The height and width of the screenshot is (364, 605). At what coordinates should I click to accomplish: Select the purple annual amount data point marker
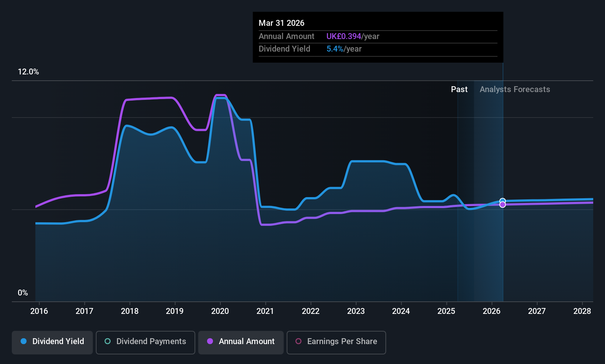[x=503, y=204]
